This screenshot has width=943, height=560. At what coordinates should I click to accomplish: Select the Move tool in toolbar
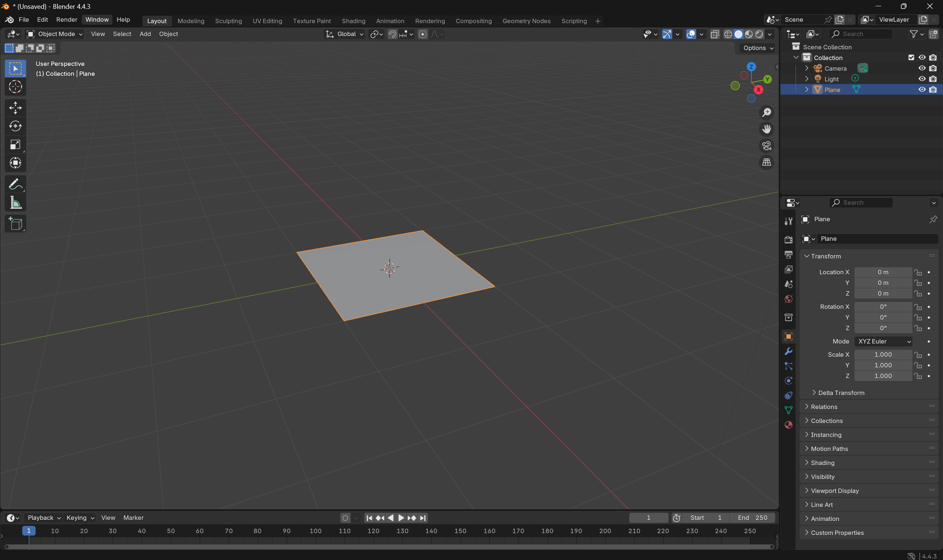tap(15, 108)
